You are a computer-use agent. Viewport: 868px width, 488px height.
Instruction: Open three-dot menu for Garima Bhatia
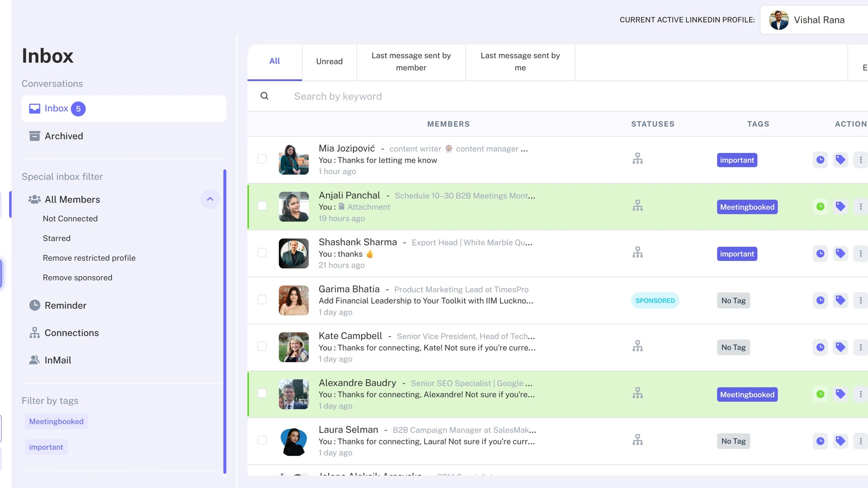(860, 301)
